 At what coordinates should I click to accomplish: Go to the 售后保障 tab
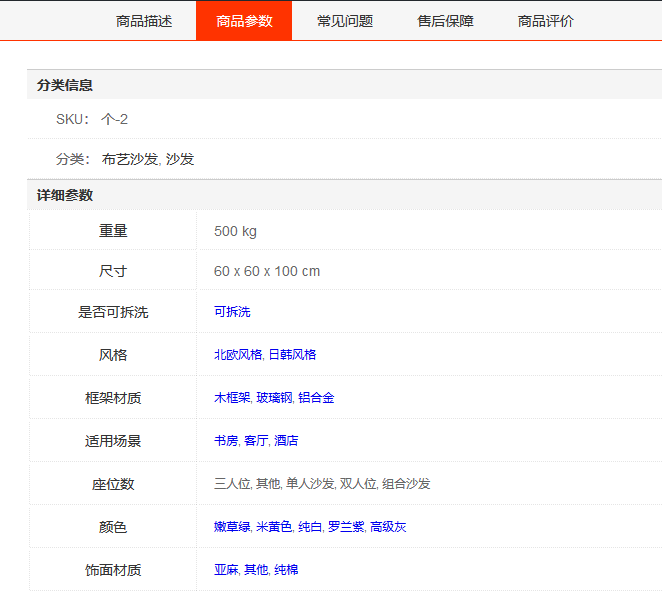tap(446, 21)
